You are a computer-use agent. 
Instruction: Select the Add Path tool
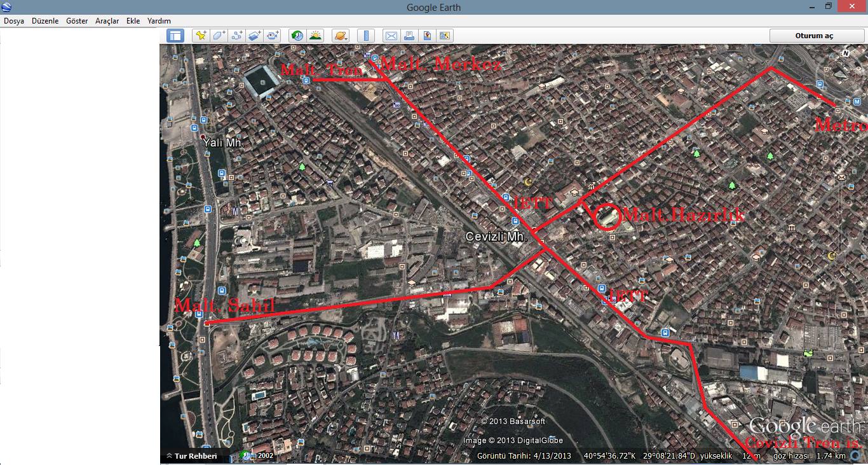click(x=237, y=36)
